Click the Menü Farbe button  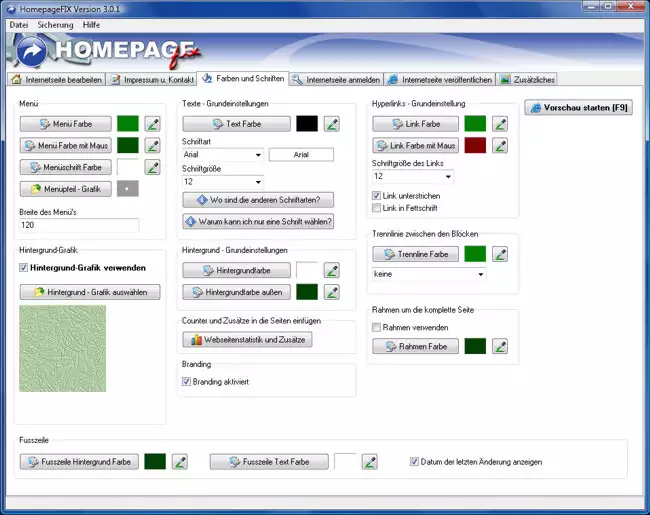coord(65,124)
